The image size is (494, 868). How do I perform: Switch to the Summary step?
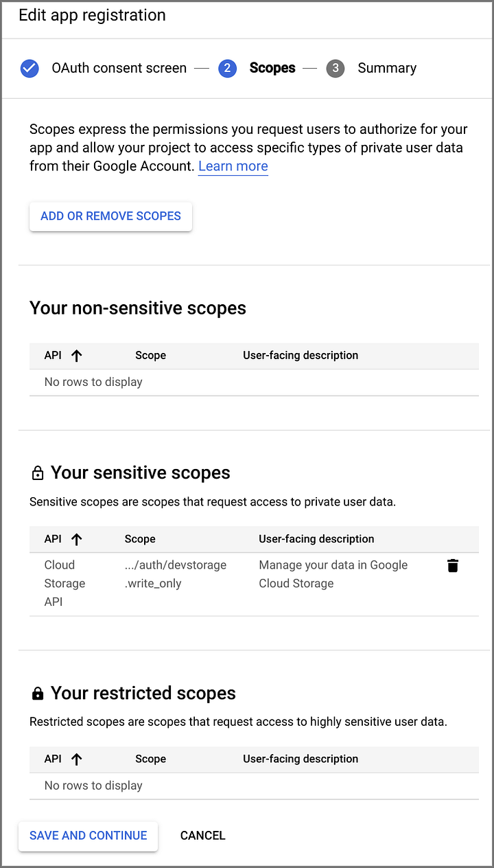386,68
